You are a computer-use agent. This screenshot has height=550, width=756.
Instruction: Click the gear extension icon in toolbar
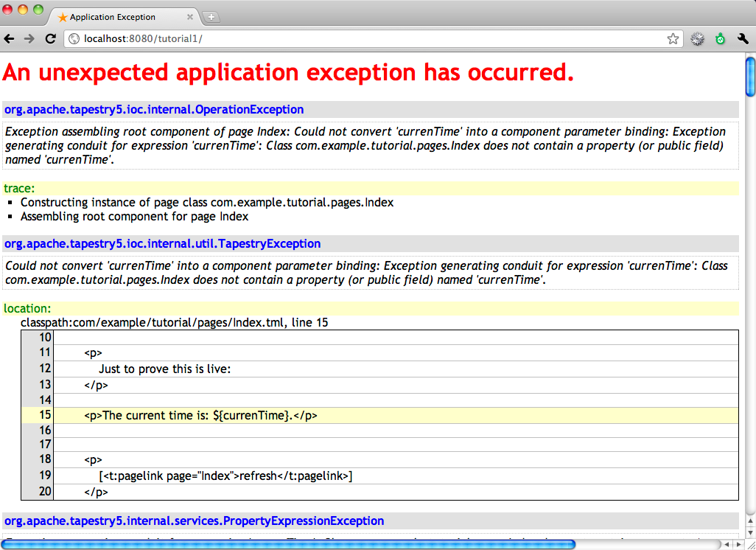(x=697, y=39)
